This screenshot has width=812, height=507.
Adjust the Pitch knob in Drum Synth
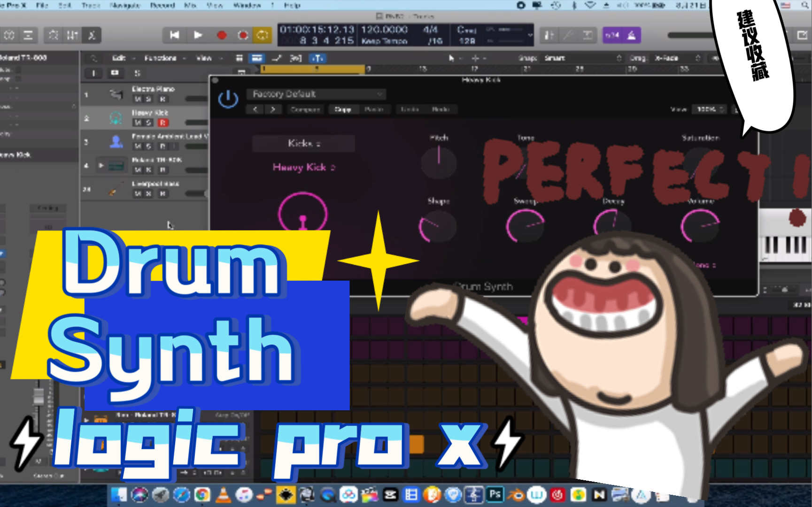tap(439, 163)
